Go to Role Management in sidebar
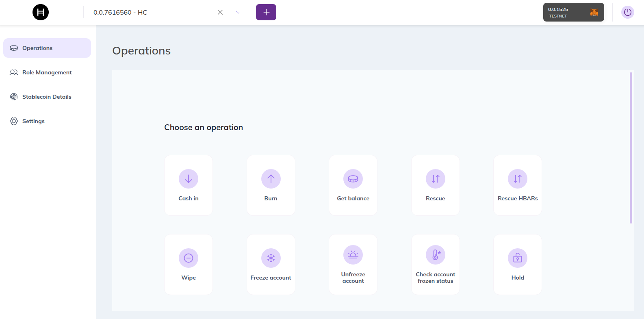Image resolution: width=644 pixels, height=319 pixels. (47, 72)
